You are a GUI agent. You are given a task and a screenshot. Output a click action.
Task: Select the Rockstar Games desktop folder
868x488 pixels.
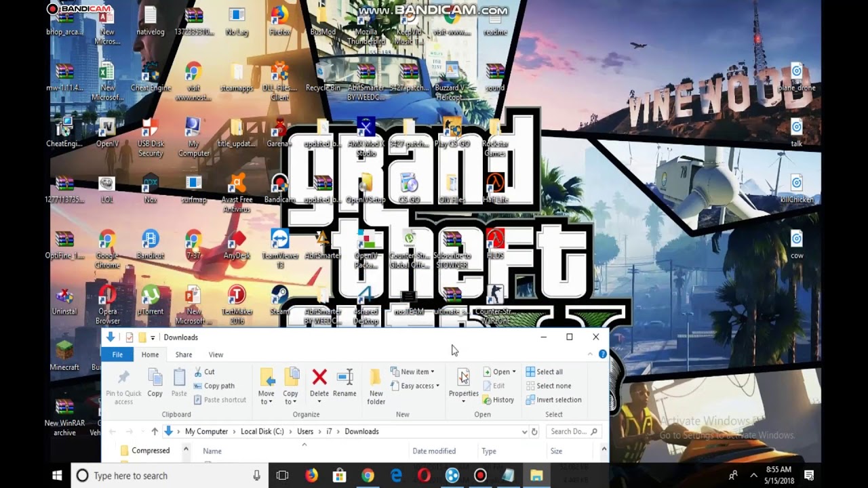(495, 138)
